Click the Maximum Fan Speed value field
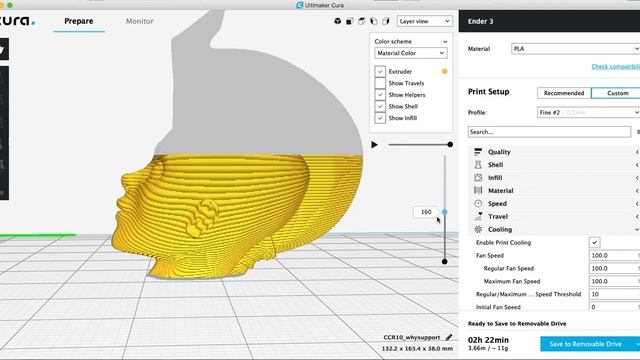640x360 pixels. point(614,281)
